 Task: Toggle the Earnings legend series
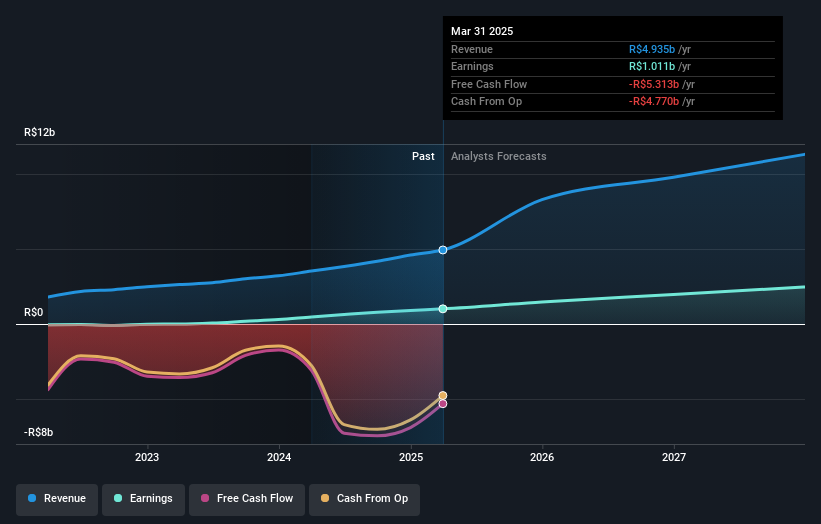(143, 498)
